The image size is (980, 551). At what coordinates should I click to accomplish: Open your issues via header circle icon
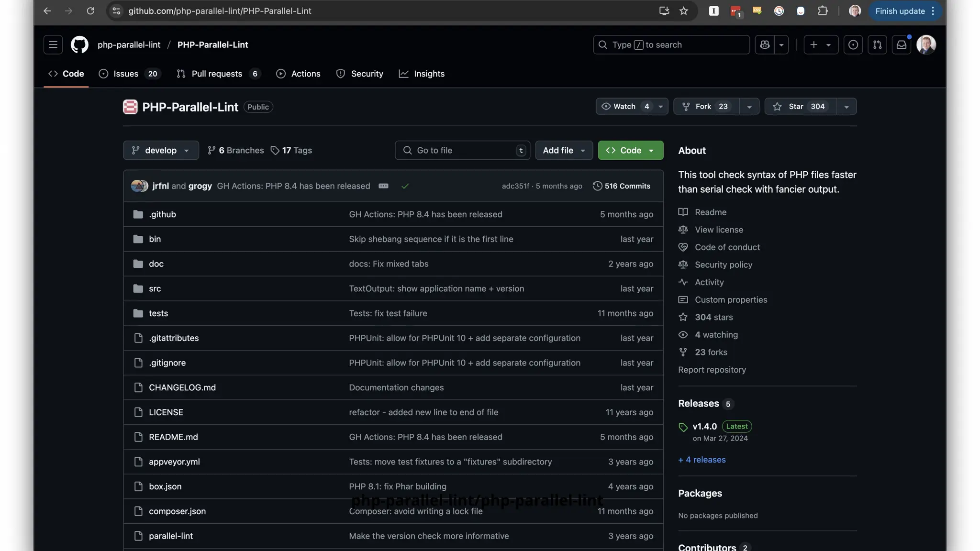[x=853, y=44]
